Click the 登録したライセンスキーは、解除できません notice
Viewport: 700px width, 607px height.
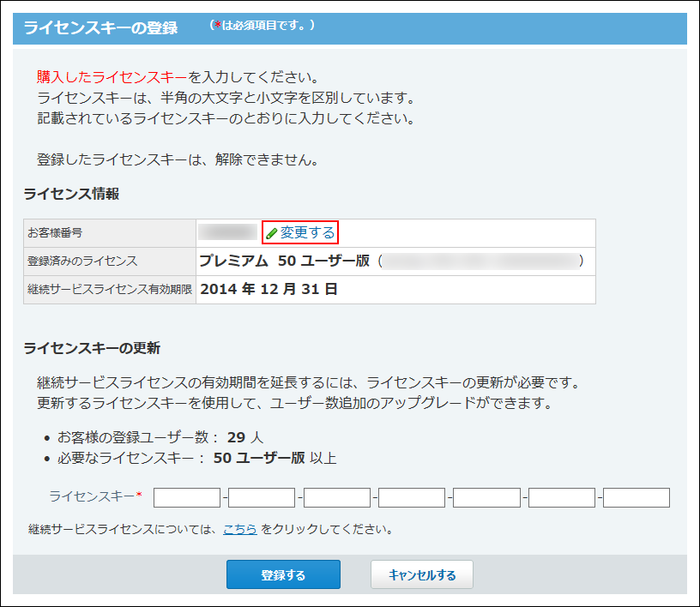[x=178, y=159]
